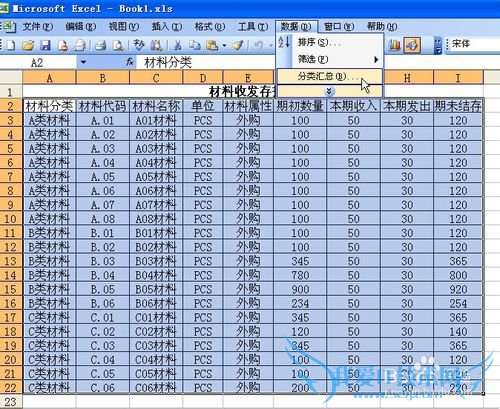Screen dimensions: 500x409
Task: Select column I header
Action: pos(458,78)
